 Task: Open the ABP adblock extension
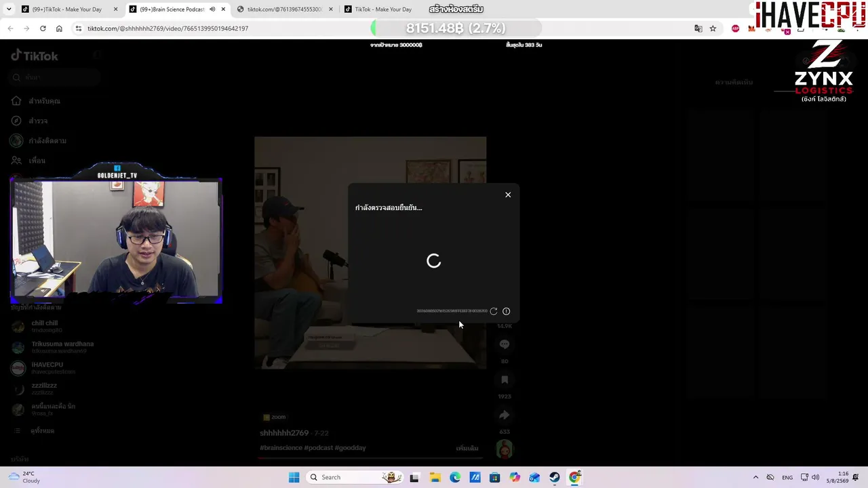[736, 28]
